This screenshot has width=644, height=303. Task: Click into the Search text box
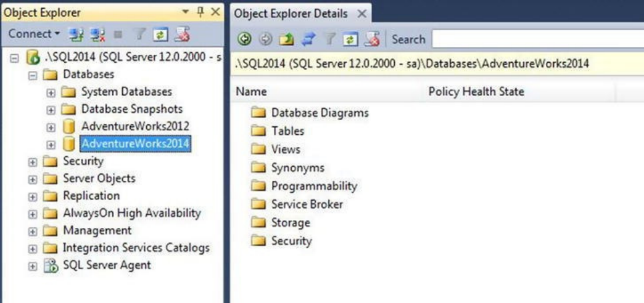(537, 39)
